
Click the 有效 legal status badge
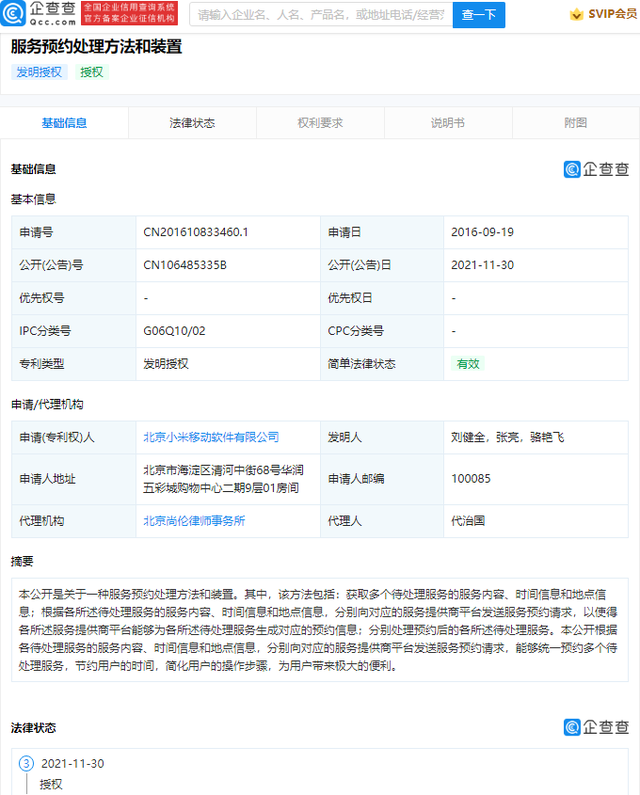(468, 363)
